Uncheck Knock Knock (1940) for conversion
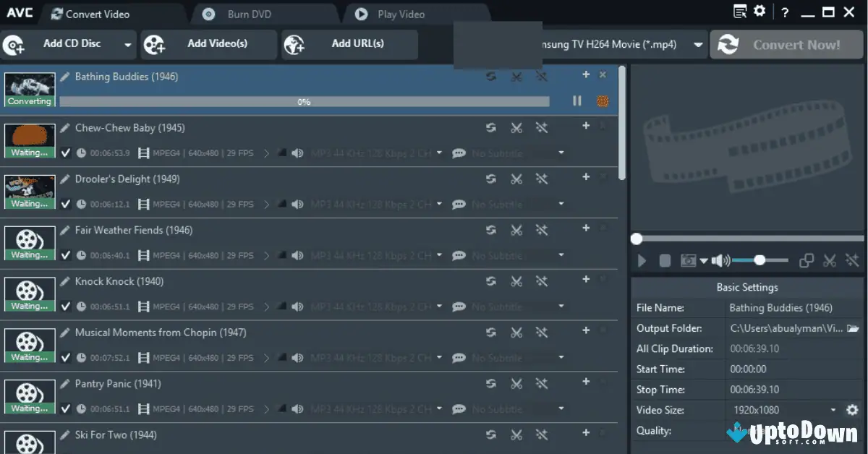868x454 pixels. [x=65, y=306]
